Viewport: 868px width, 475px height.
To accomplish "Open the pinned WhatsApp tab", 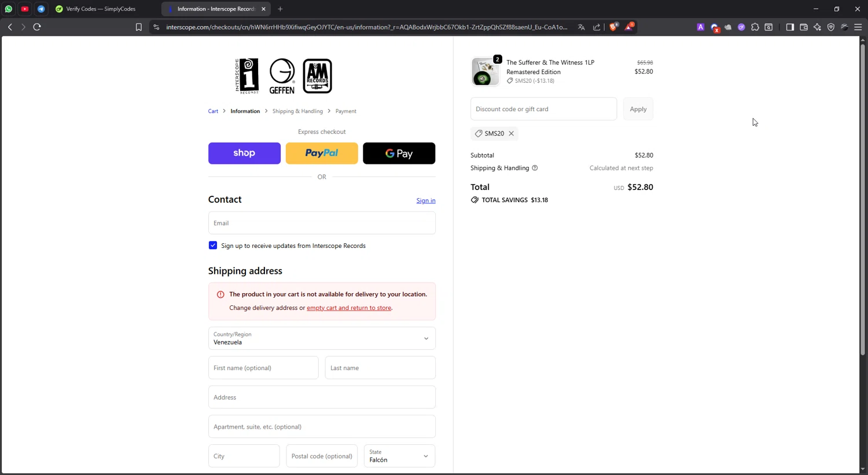I will [9, 9].
